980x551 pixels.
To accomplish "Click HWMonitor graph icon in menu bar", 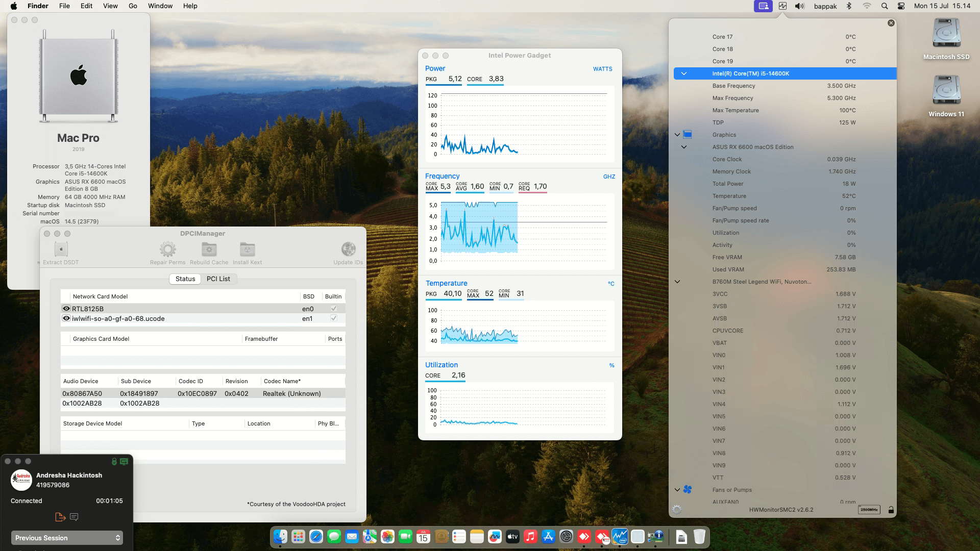I will point(782,6).
